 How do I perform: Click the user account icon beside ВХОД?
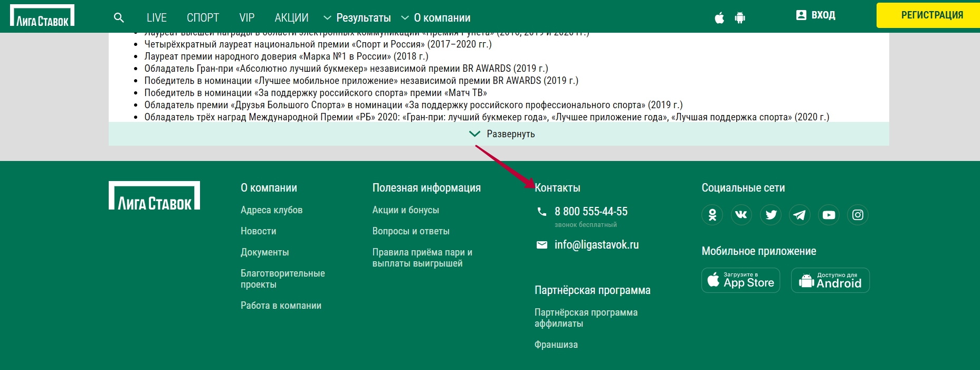point(801,15)
